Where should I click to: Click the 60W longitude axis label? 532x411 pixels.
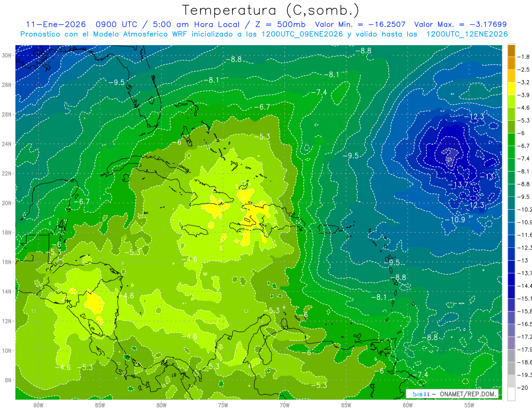[408, 405]
